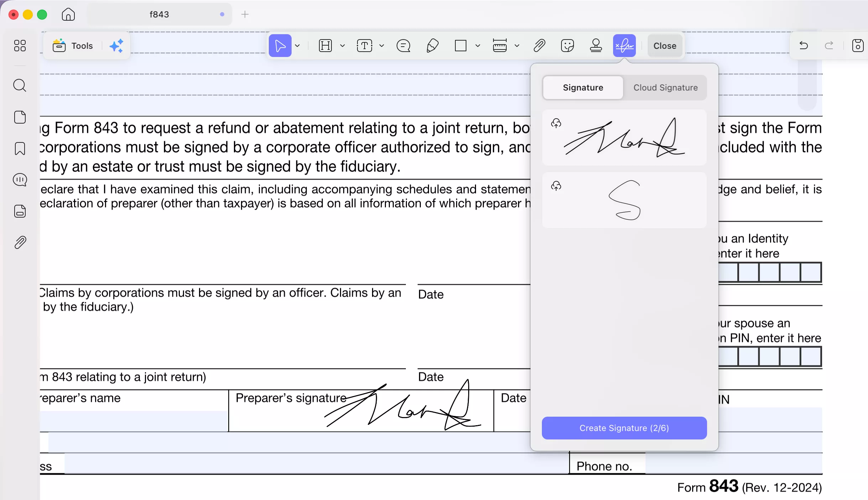View document attachments panel
This screenshot has width=868, height=500.
[x=20, y=242]
